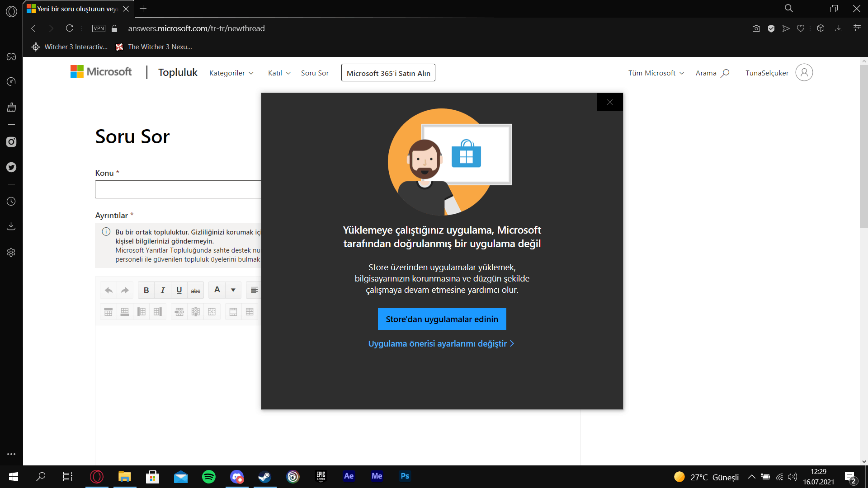Open the font color dropdown arrow
The width and height of the screenshot is (868, 488).
coord(233,290)
